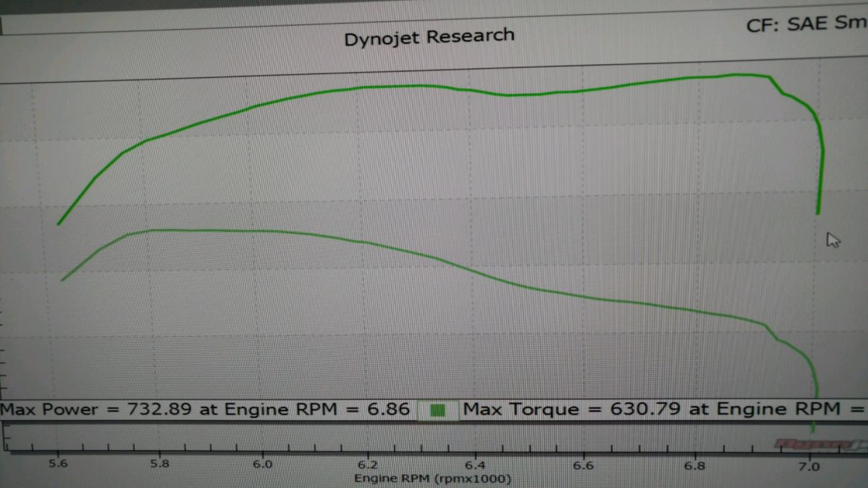The height and width of the screenshot is (488, 868).
Task: Select the CF: SAE correction factor label
Action: click(x=806, y=25)
